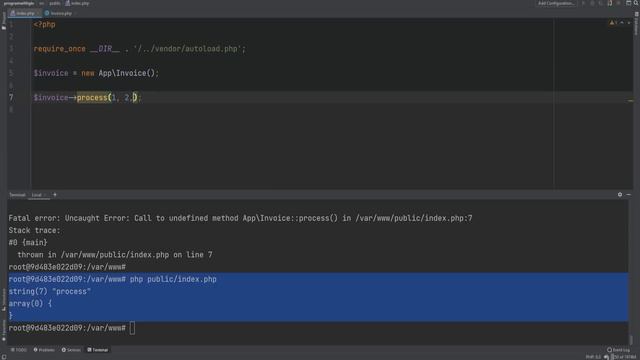Viewport: 640px width, 360px height.
Task: Click the process method call on line 7
Action: click(x=92, y=98)
